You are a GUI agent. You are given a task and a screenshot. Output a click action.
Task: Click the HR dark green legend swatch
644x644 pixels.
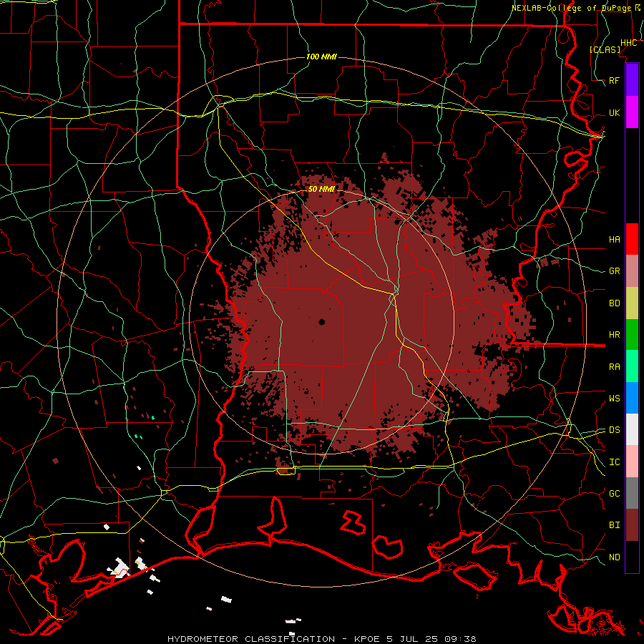point(632,335)
